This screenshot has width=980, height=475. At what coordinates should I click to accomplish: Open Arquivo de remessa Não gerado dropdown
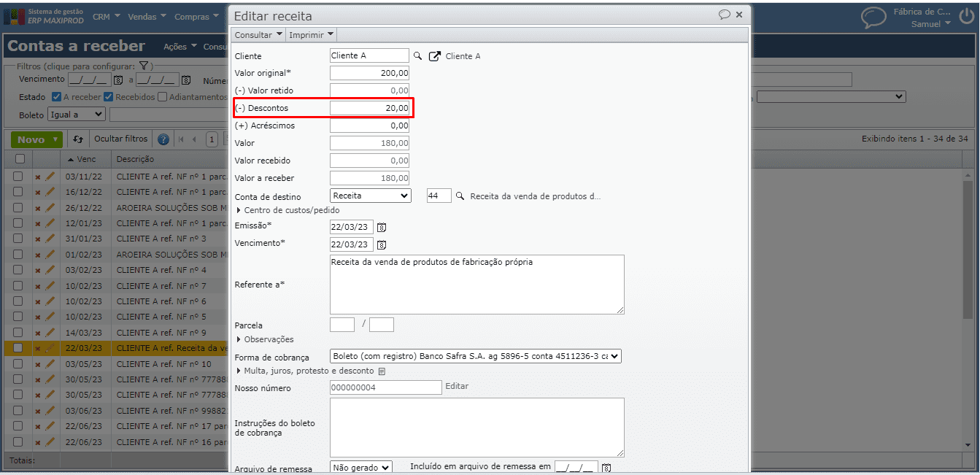click(x=361, y=467)
